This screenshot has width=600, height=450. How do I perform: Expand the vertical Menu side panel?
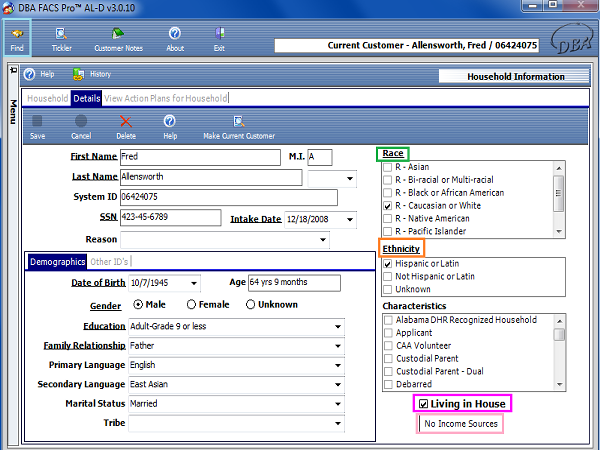point(13,111)
